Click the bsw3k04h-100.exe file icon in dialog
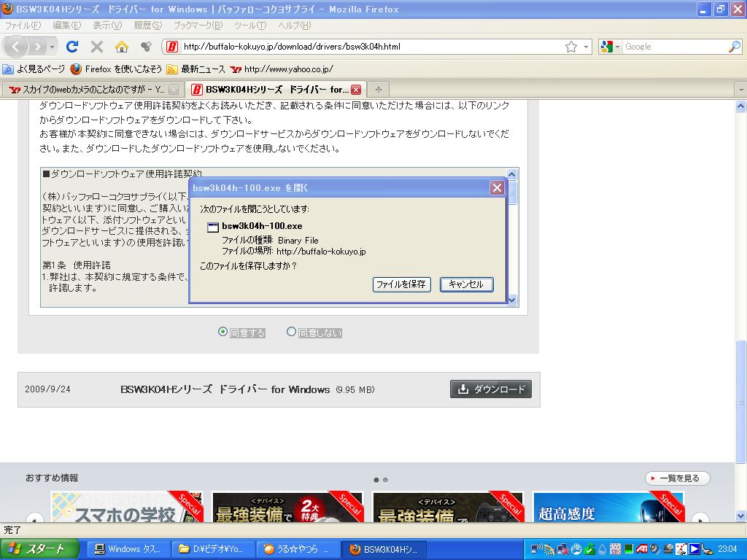 coord(212,227)
